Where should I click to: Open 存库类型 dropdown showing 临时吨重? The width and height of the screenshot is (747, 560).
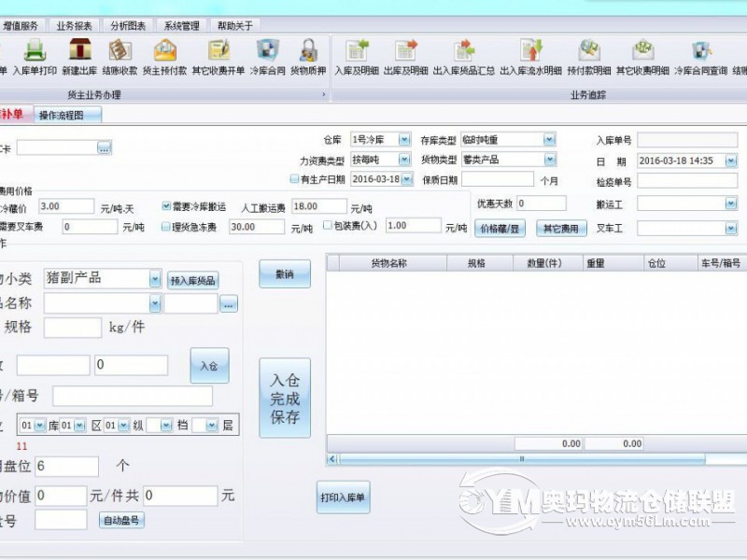(x=549, y=139)
